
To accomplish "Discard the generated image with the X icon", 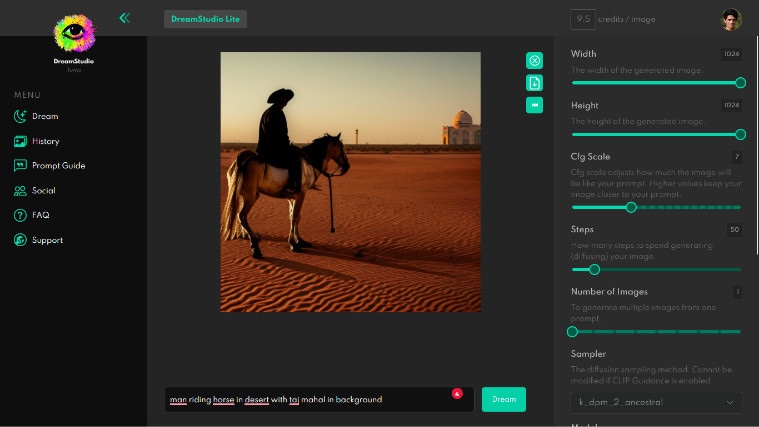I will (534, 61).
